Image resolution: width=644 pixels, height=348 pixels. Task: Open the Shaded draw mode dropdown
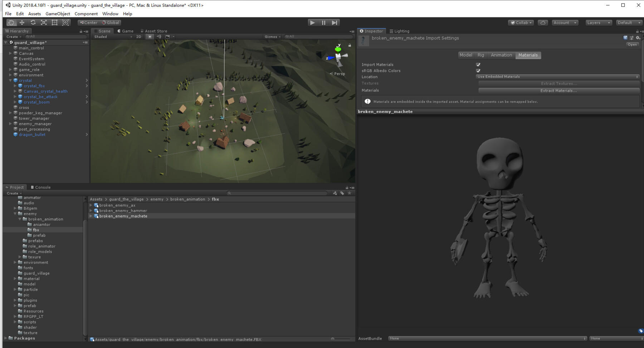[x=113, y=37]
